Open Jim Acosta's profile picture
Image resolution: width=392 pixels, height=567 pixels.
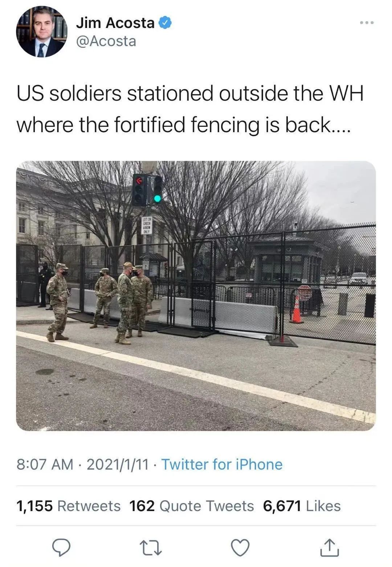[42, 32]
